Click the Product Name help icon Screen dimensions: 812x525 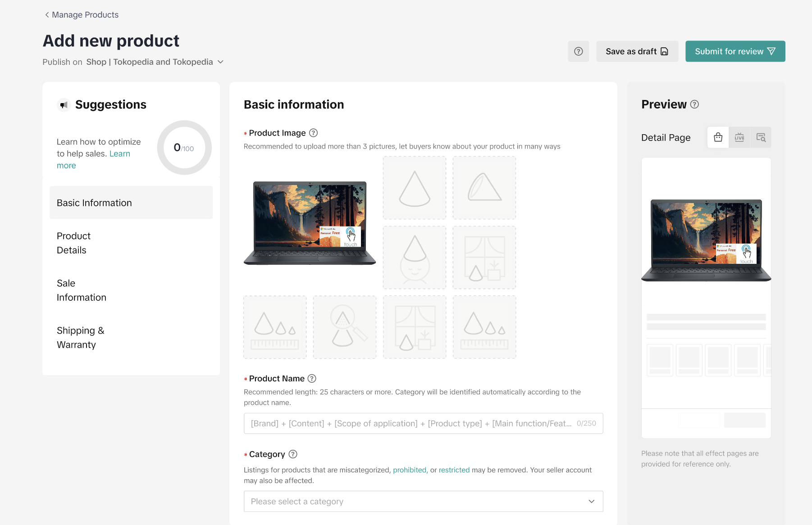(312, 379)
